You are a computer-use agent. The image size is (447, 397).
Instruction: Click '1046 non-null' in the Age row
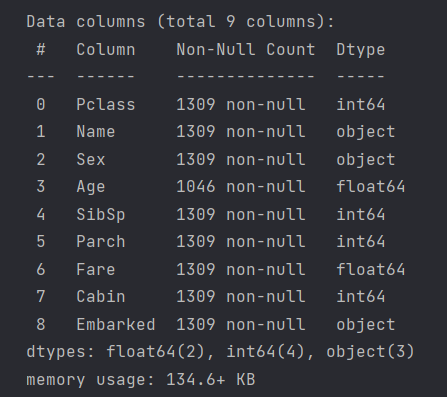pos(241,187)
